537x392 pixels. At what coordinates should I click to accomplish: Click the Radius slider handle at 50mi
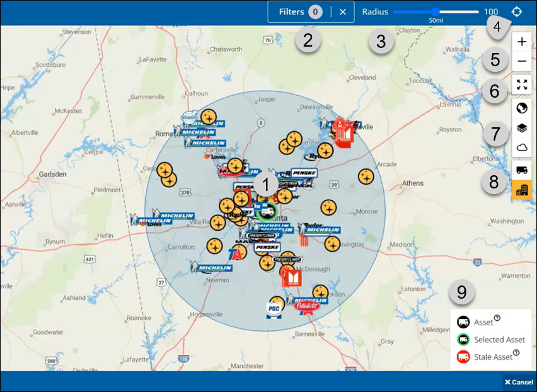point(436,11)
